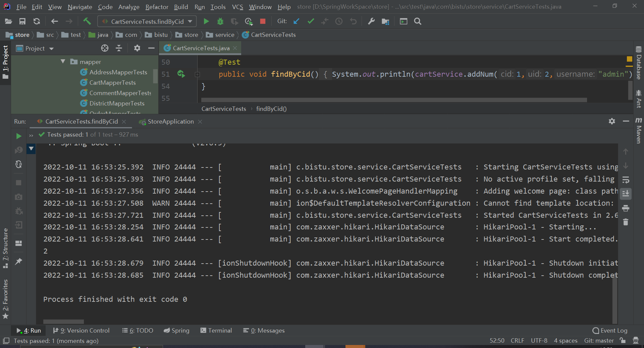Open Run panel settings gear
Screen dimensions: 644x348
612,121
